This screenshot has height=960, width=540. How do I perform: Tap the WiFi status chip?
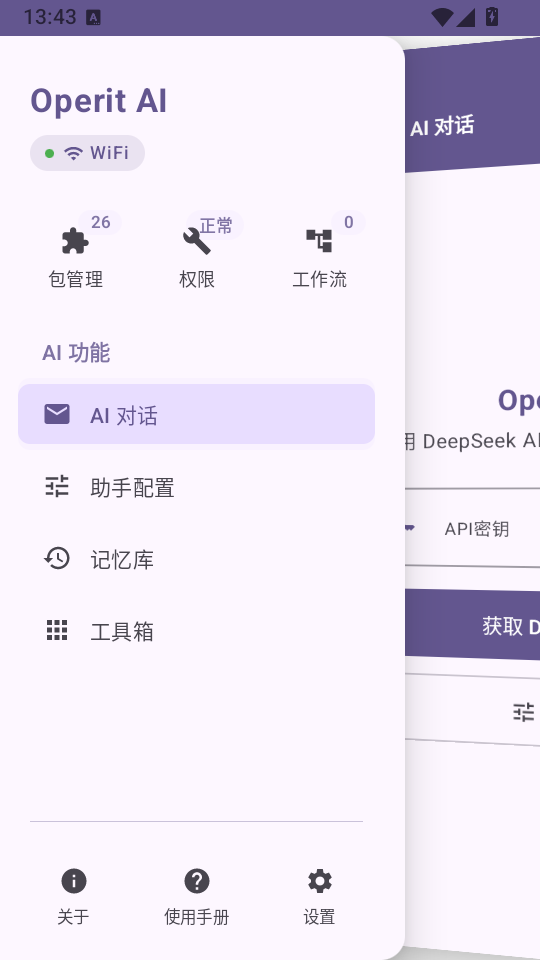(x=88, y=153)
